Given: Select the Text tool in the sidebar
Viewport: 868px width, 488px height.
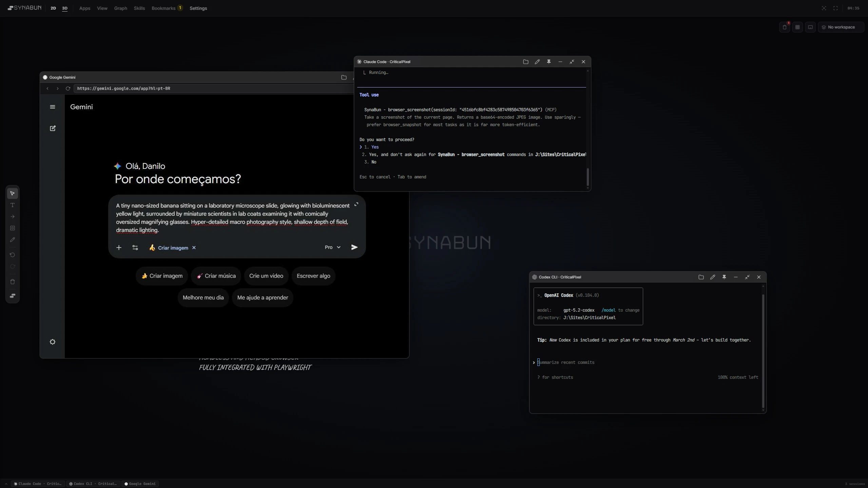Looking at the screenshot, I should click(x=13, y=205).
